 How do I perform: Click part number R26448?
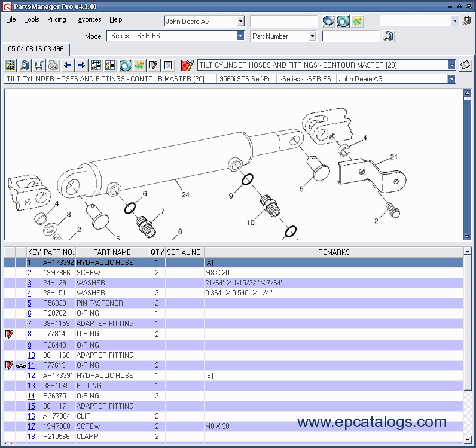(54, 345)
